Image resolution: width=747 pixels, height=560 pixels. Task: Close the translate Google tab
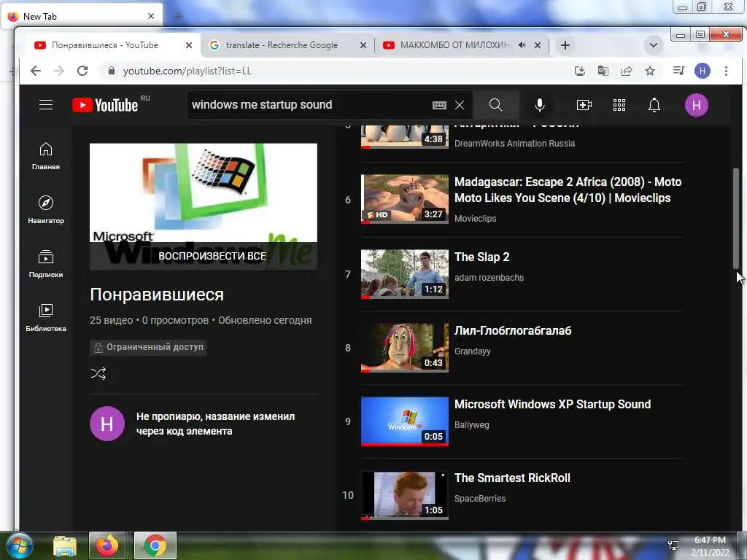point(363,45)
